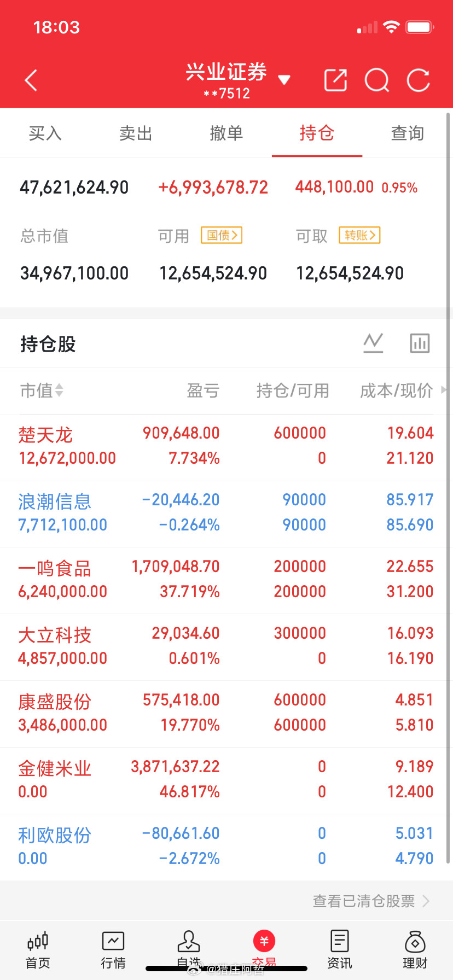Go to 资讯 in the bottom bar

click(x=340, y=950)
